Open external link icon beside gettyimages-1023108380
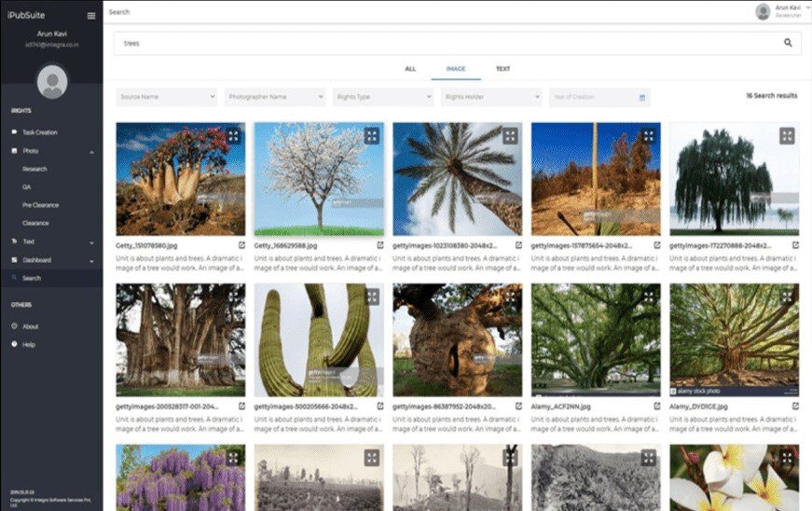This screenshot has width=812, height=511. click(518, 245)
